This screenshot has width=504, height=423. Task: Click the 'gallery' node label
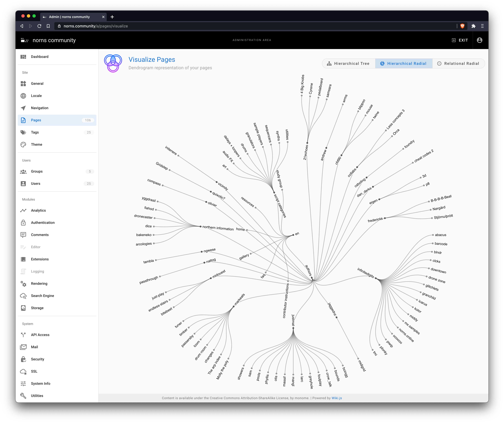coord(244,257)
